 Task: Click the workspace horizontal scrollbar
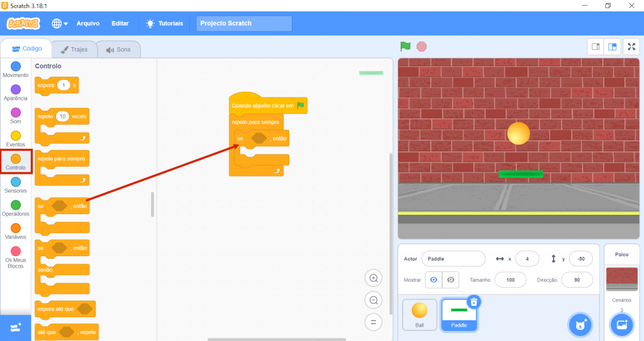click(x=277, y=339)
